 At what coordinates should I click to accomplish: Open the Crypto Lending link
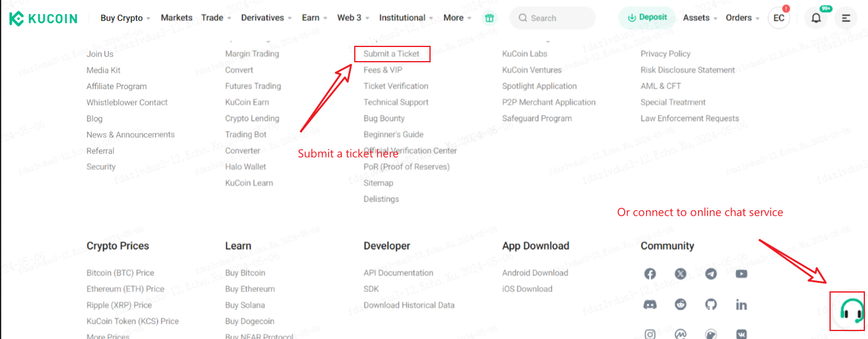[x=252, y=118]
